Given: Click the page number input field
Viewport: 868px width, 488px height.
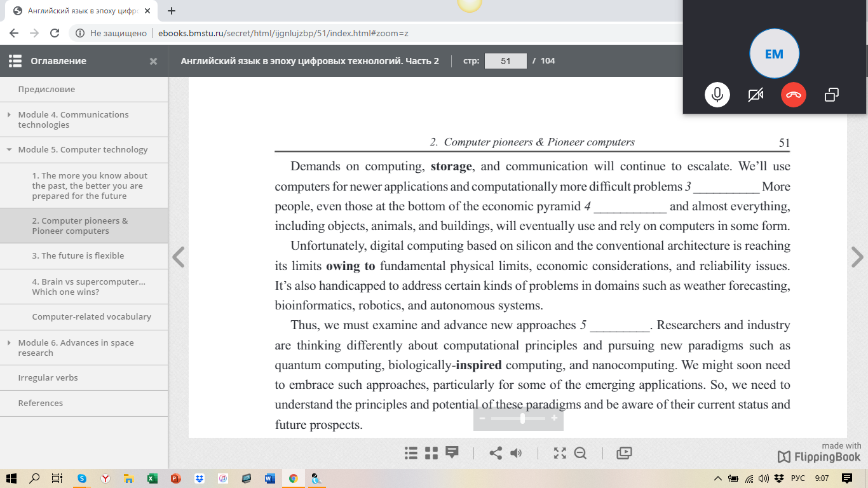Looking at the screenshot, I should (x=505, y=61).
